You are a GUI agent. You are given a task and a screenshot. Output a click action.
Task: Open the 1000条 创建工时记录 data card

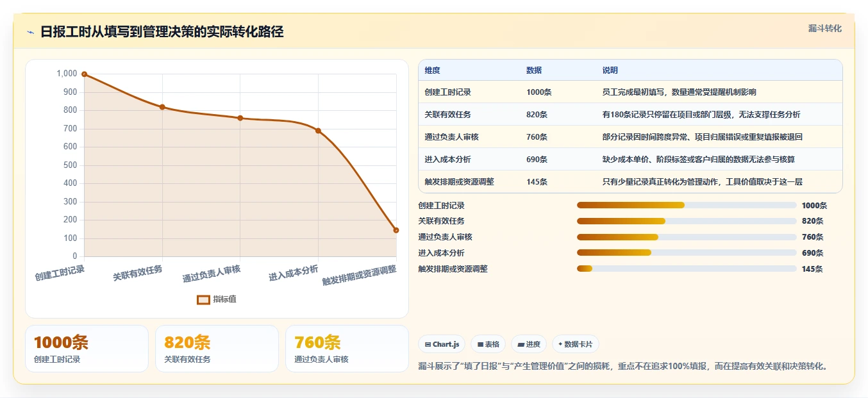pos(87,349)
